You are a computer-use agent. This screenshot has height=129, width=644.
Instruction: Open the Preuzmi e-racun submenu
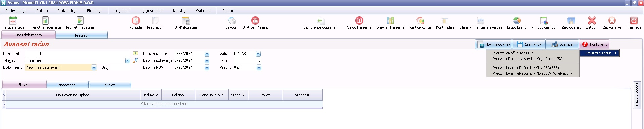pyautogui.click(x=599, y=53)
